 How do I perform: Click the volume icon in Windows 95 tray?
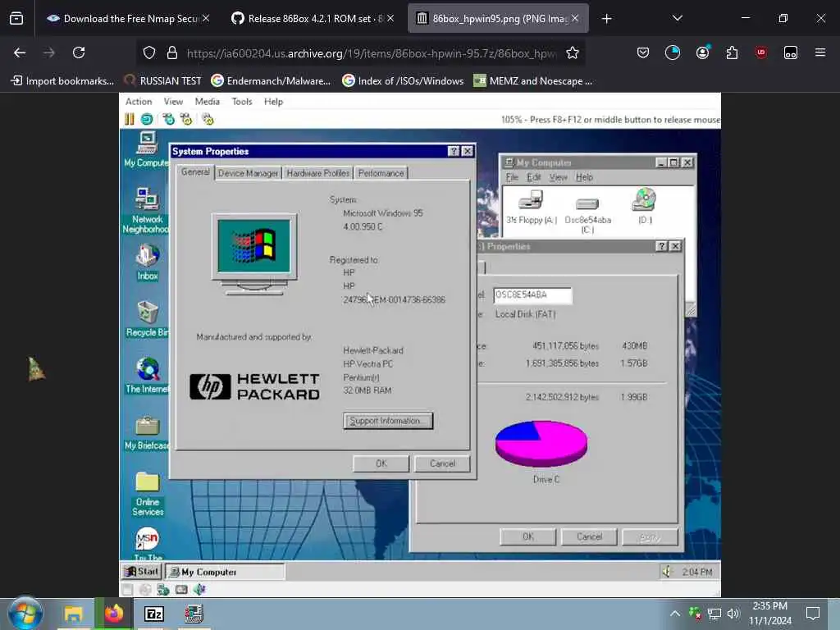click(x=667, y=572)
